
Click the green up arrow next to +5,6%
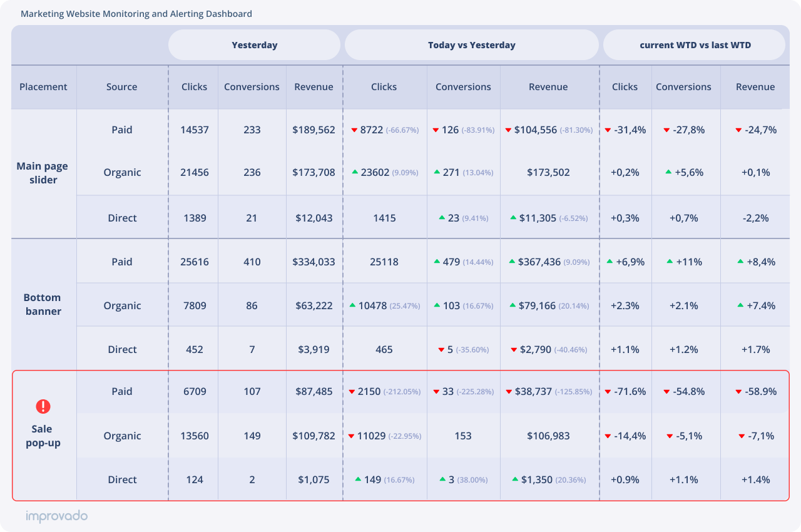pos(668,172)
